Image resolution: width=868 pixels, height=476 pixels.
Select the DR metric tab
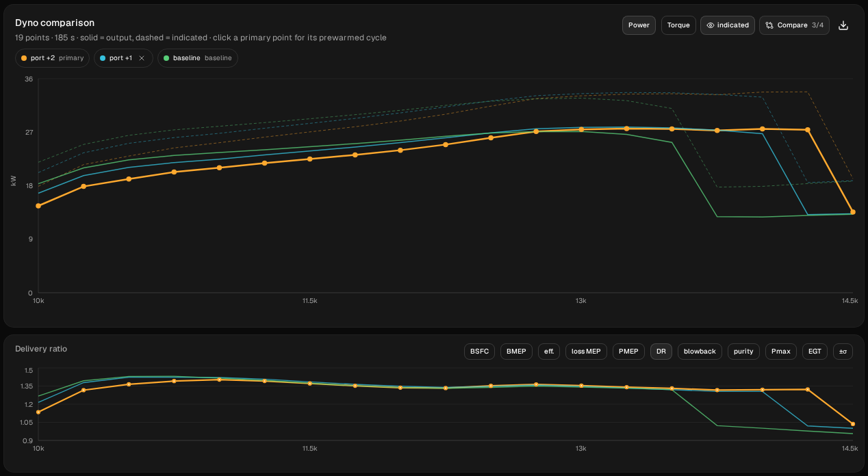pos(661,352)
